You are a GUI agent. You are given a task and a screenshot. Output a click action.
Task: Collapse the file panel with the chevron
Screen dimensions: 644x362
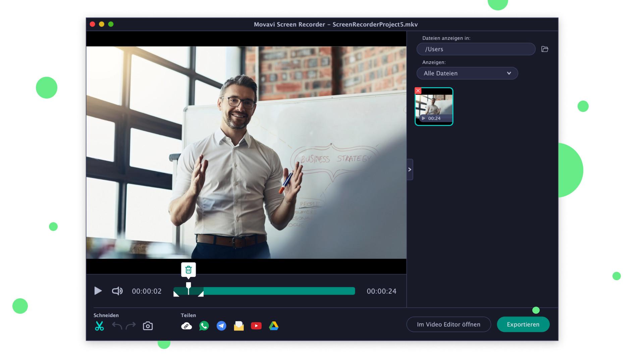point(410,170)
